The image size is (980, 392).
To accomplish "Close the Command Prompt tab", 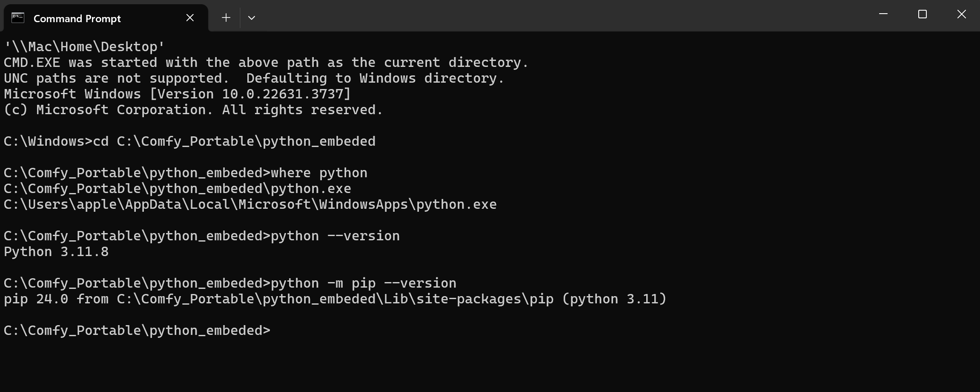I will (190, 18).
